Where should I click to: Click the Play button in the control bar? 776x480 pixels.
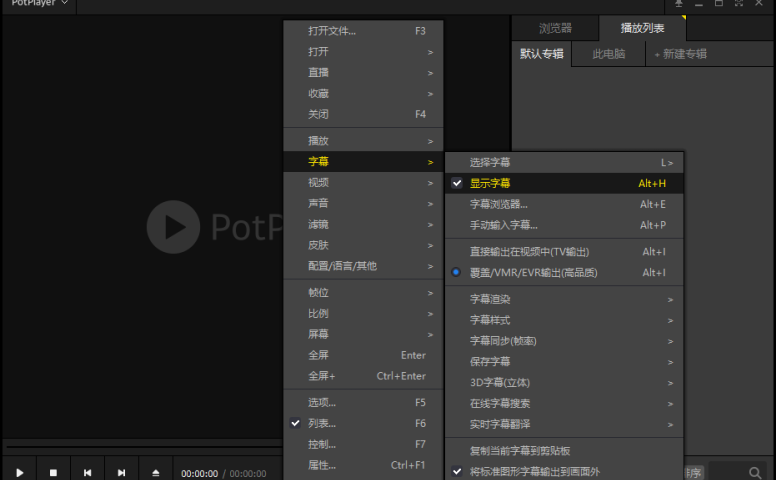point(20,473)
